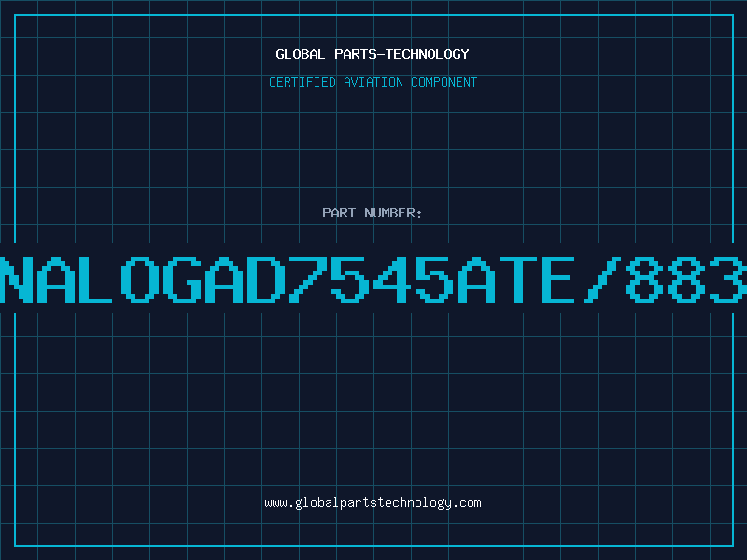This screenshot has width=747, height=560.
Task: Select the CERTIFIED AVIATION COMPONENT subtitle
Action: [x=373, y=82]
